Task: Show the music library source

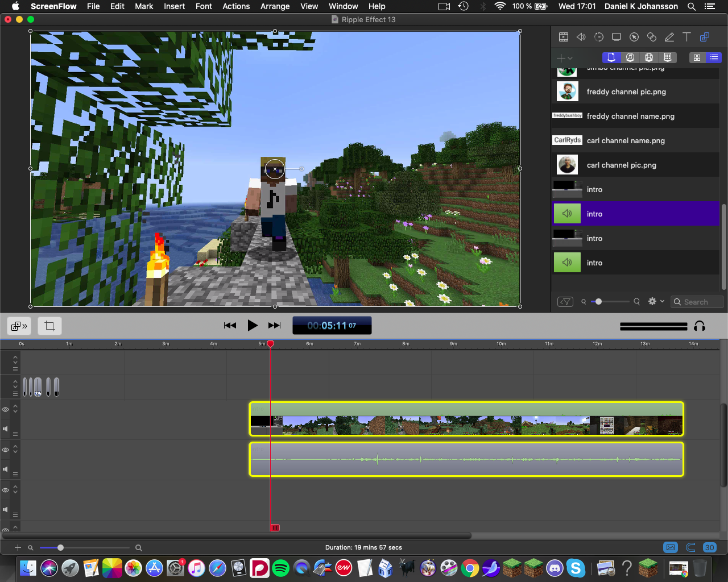Action: 630,57
